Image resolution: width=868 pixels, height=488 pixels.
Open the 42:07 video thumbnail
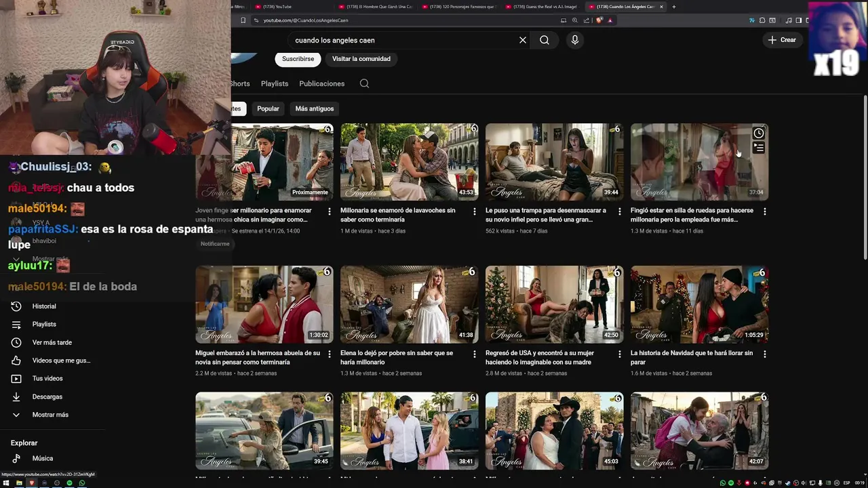[699, 431]
